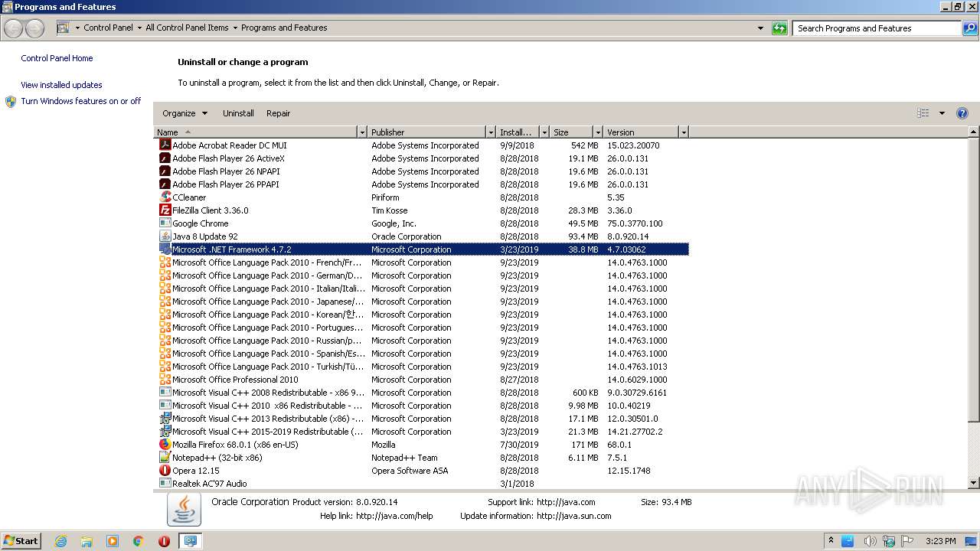Select the Opera 12.15 icon
The height and width of the screenshot is (551, 980).
point(165,470)
